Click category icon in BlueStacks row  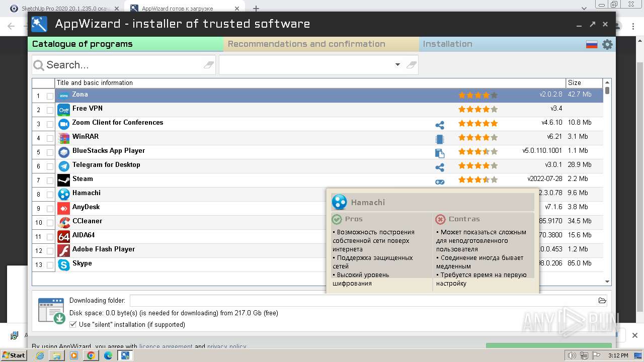point(440,153)
